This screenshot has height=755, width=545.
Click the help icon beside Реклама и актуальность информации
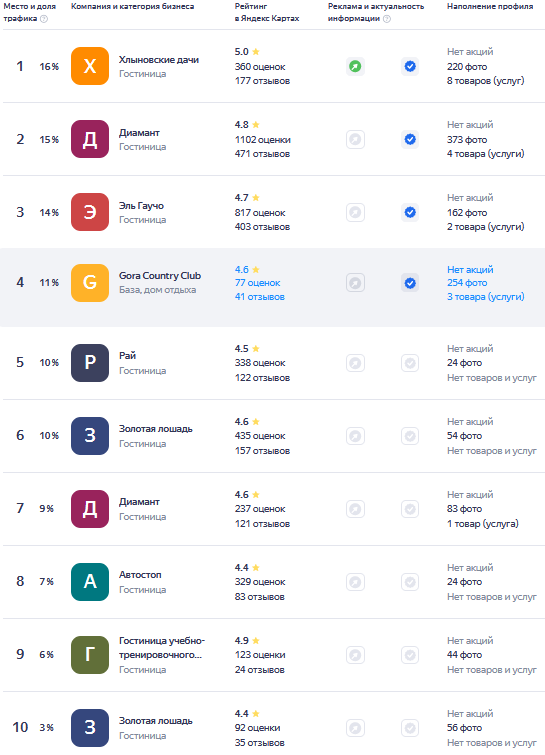click(387, 19)
